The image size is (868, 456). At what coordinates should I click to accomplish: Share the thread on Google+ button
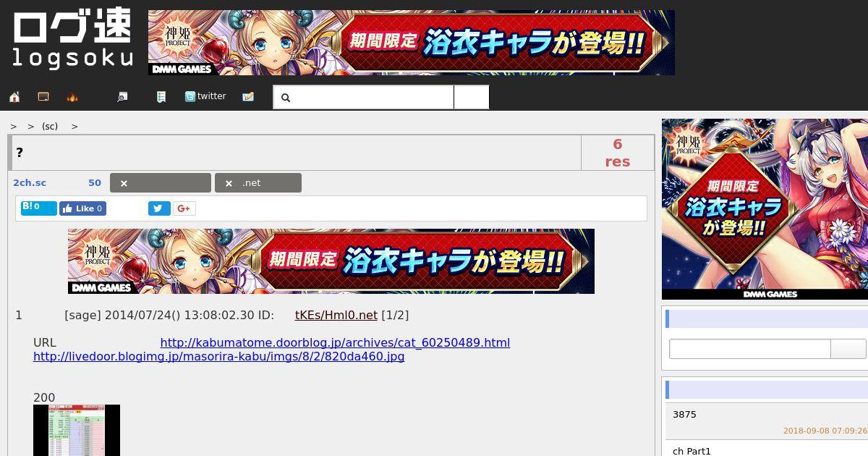pos(184,208)
